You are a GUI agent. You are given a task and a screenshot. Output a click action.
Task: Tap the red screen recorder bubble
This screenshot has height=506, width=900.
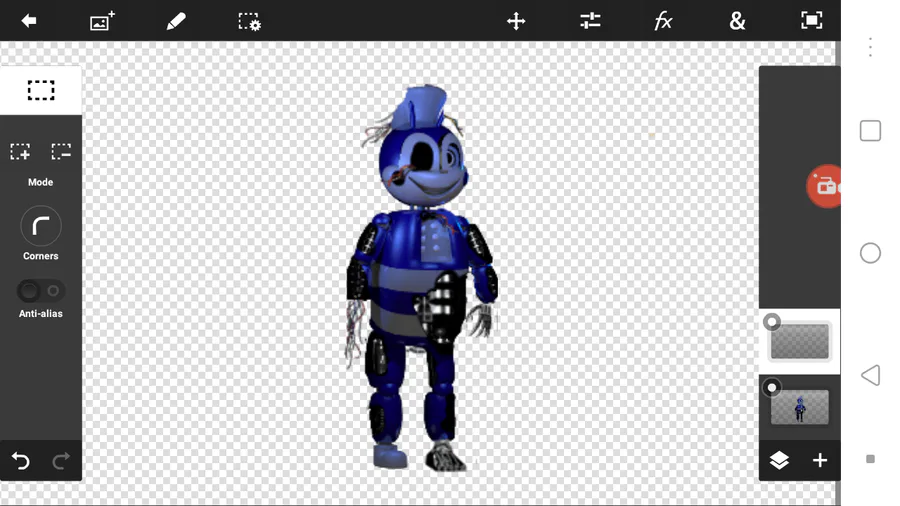[x=824, y=186]
